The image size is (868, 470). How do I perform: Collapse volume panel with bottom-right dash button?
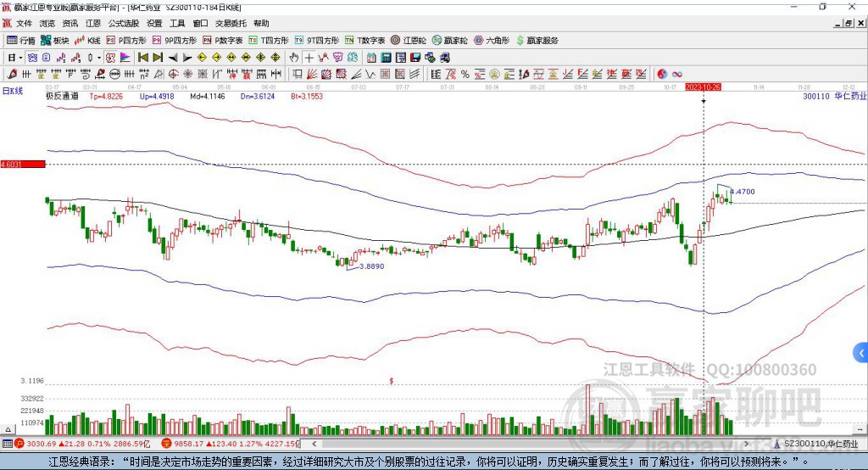pyautogui.click(x=860, y=429)
